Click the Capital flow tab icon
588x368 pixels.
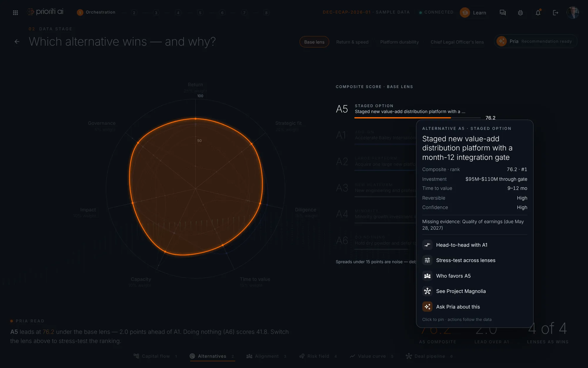point(136,356)
